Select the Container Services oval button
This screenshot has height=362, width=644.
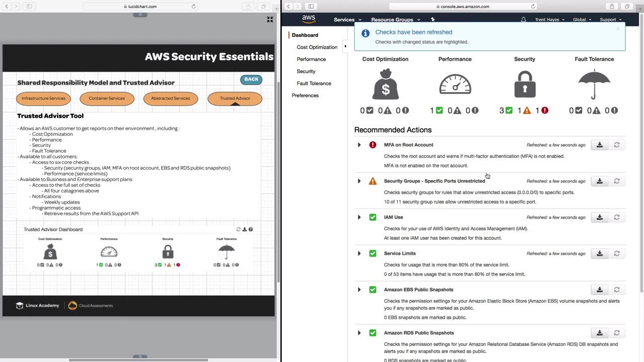tap(107, 99)
